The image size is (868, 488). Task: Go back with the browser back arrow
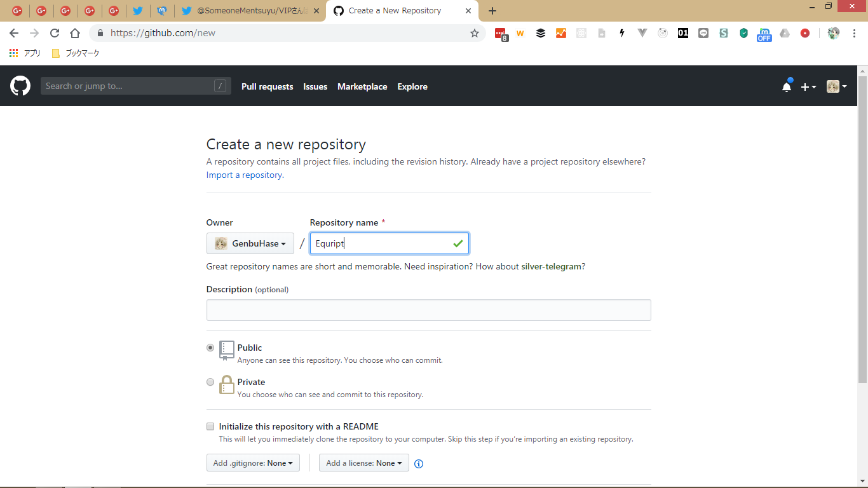(14, 33)
